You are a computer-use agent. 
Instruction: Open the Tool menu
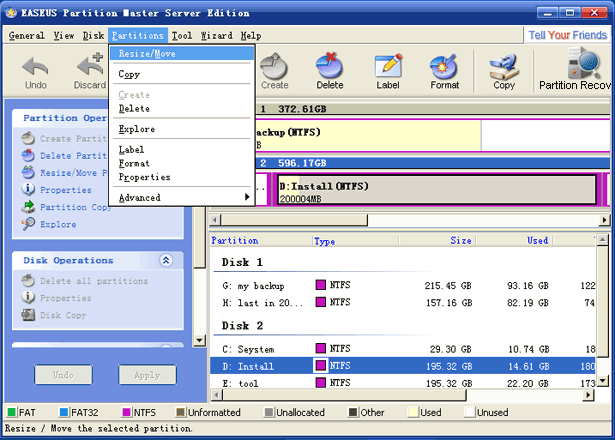pyautogui.click(x=182, y=36)
